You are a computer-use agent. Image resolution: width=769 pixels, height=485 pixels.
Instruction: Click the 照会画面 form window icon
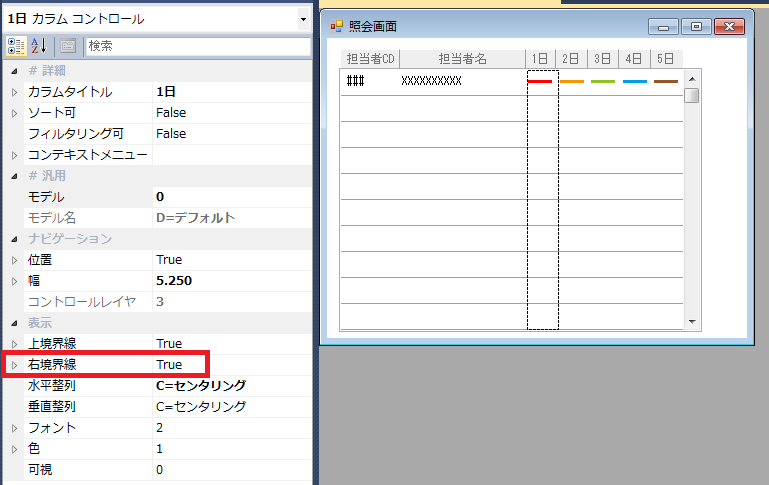coord(336,27)
